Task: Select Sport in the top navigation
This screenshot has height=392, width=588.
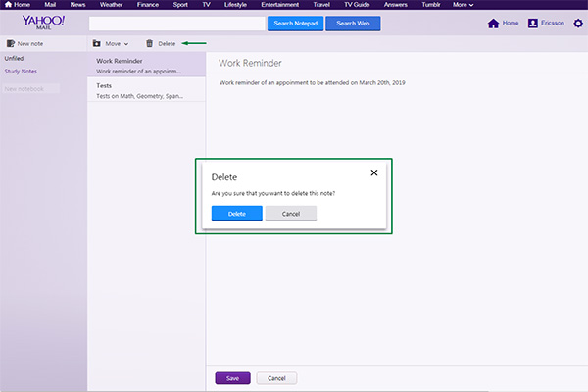Action: point(180,5)
